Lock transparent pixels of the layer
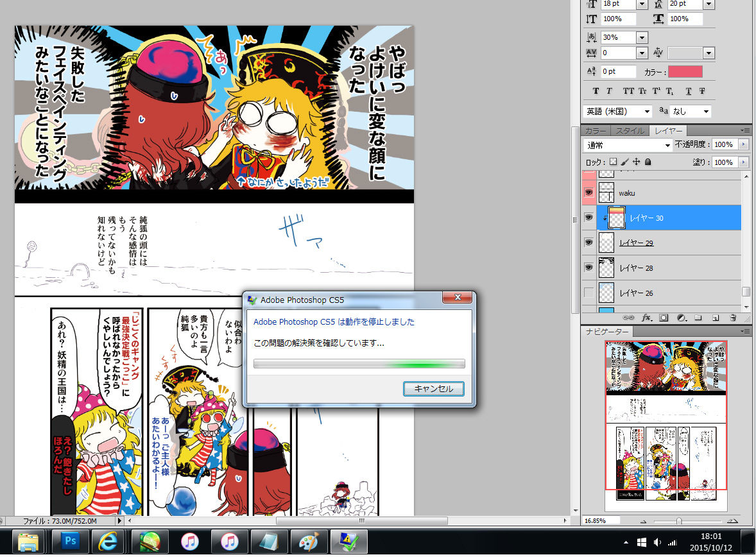This screenshot has height=557, width=756. (x=614, y=162)
